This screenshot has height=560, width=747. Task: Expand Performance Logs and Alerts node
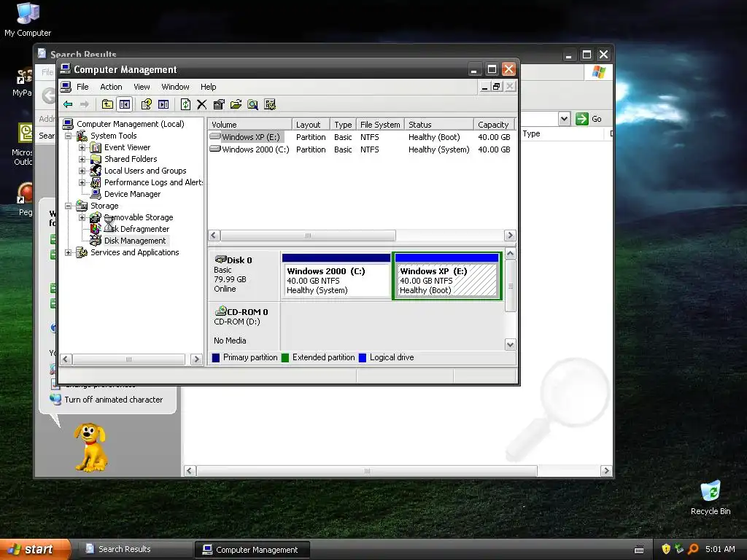tap(82, 182)
